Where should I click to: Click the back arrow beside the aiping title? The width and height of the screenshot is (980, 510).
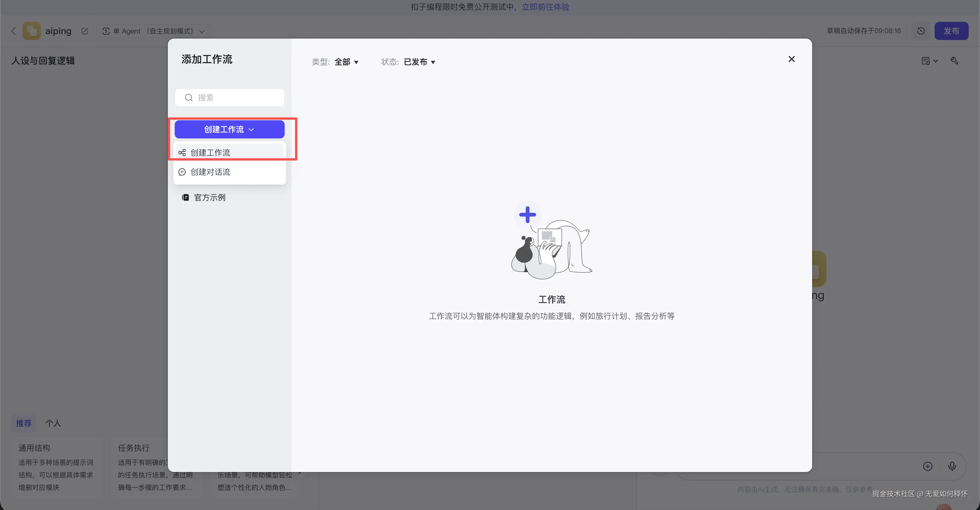tap(14, 31)
